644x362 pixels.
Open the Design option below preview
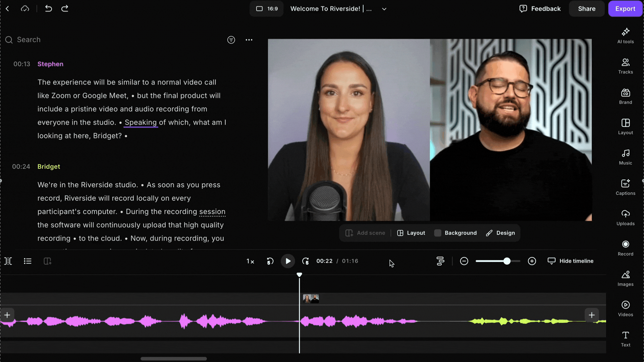tap(500, 233)
